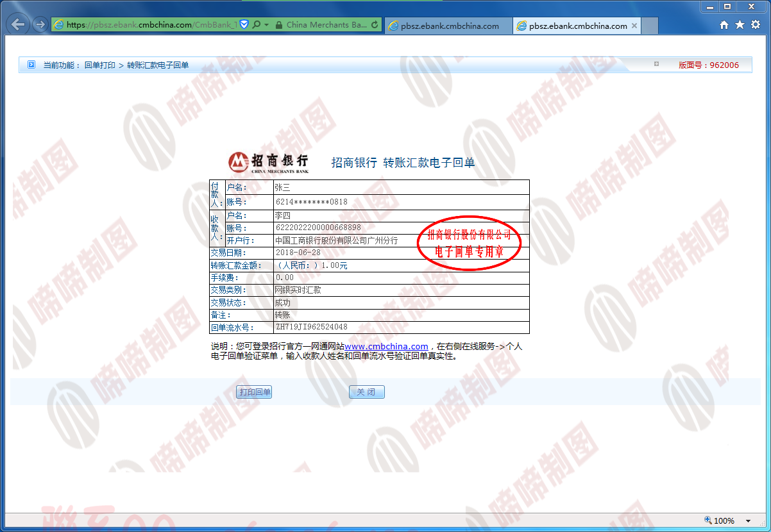This screenshot has height=532, width=771.
Task: Refresh the page with the reload icon
Action: [x=375, y=25]
